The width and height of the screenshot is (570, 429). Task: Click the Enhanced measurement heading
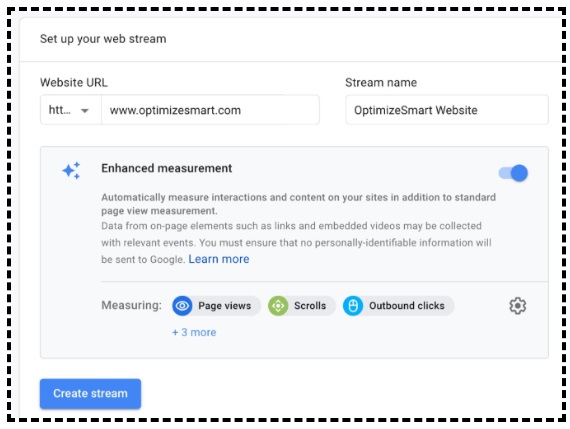point(166,168)
